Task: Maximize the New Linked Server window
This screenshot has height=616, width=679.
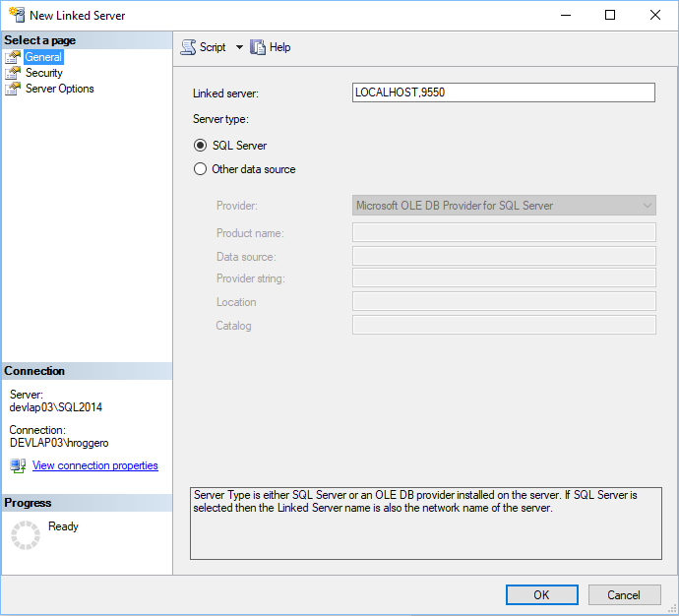Action: coord(610,16)
